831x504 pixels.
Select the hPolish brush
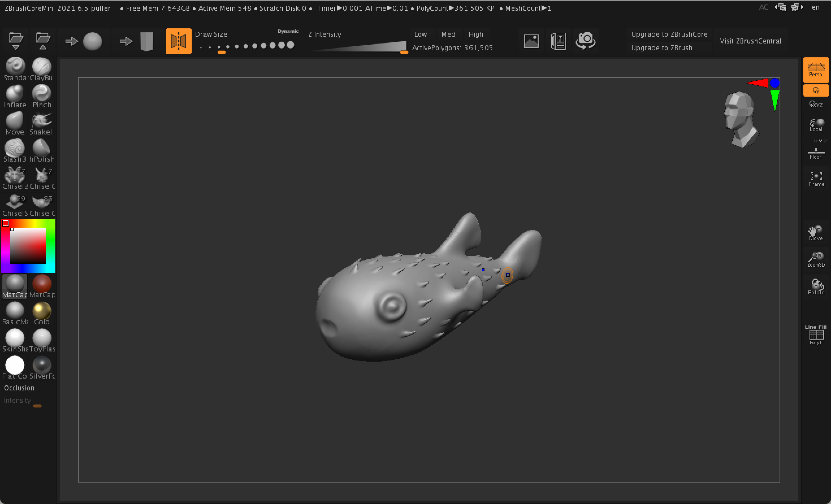(x=42, y=150)
